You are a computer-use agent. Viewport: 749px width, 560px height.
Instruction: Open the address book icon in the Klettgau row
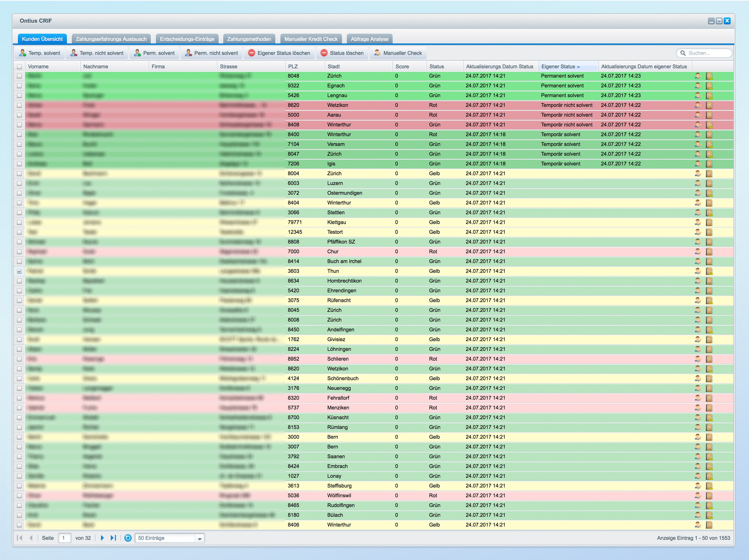click(709, 222)
